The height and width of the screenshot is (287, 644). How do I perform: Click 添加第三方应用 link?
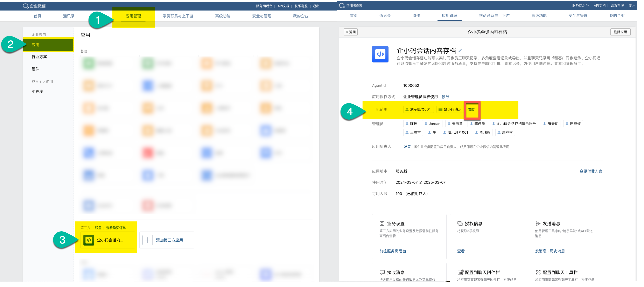[x=169, y=240]
